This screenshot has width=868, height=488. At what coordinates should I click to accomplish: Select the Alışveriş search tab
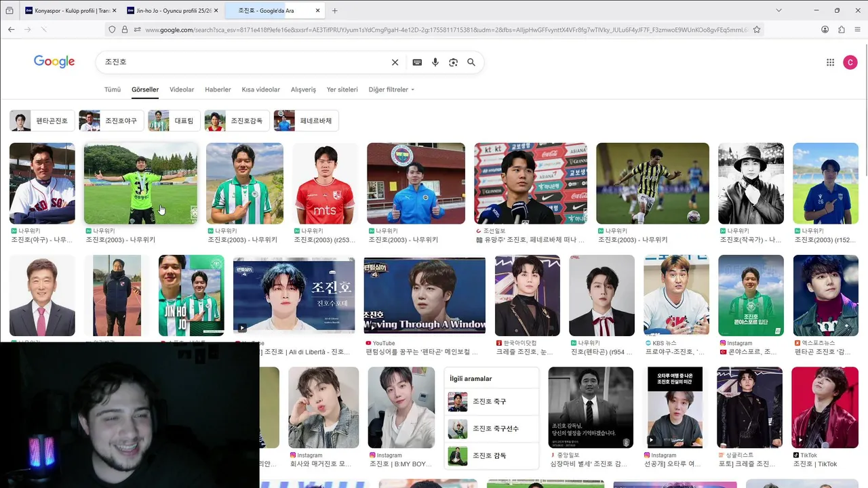(303, 89)
